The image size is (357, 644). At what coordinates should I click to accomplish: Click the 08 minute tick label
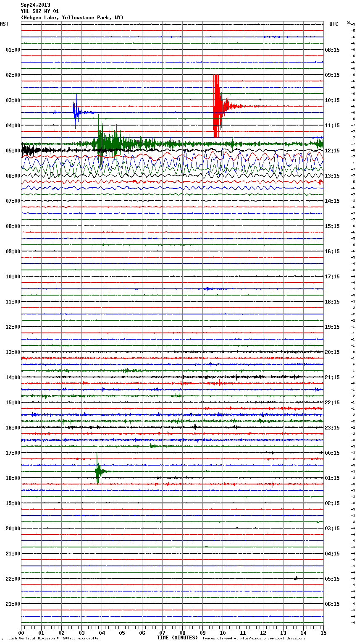point(182,633)
